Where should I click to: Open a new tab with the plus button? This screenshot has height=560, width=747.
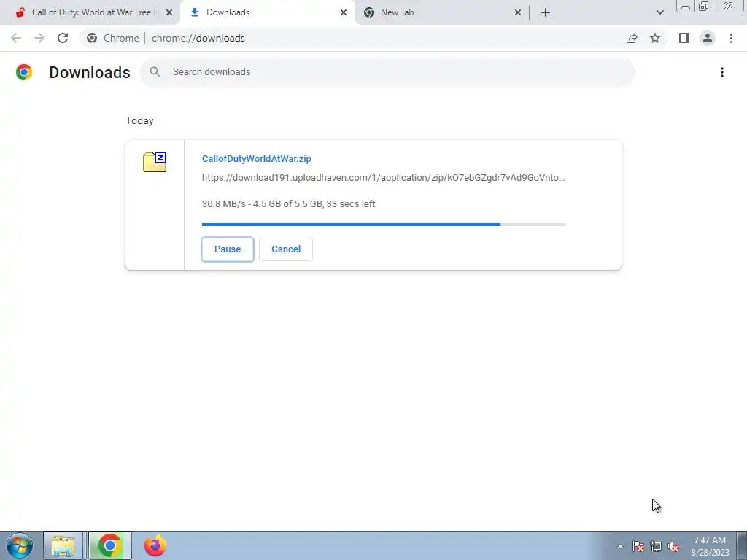pos(546,12)
